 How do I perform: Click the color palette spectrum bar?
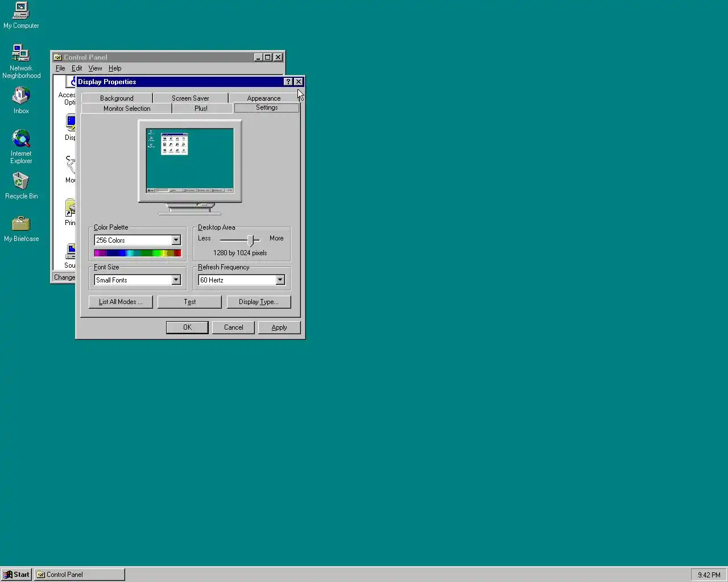tap(138, 253)
